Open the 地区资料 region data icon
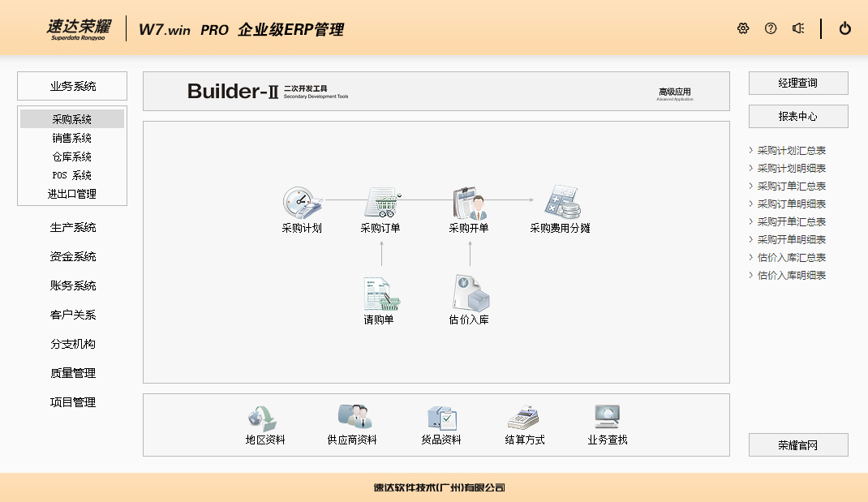The image size is (868, 502). tap(264, 418)
